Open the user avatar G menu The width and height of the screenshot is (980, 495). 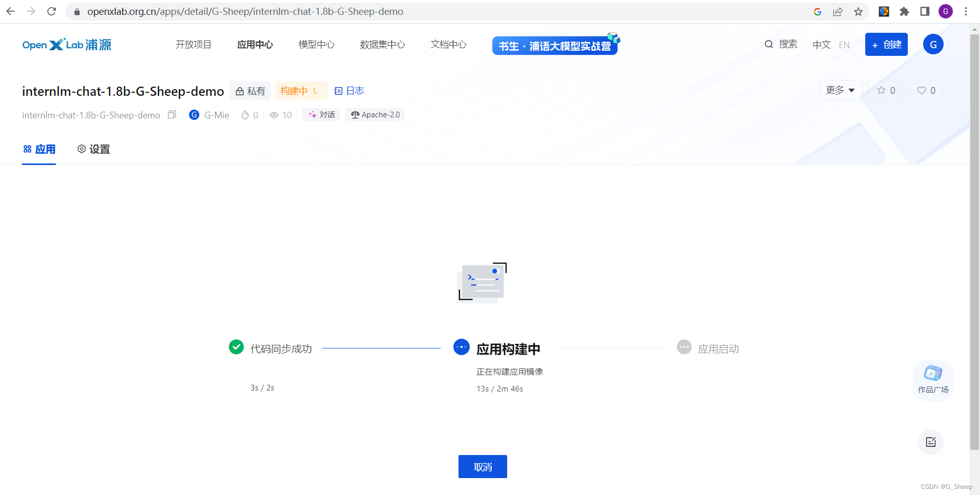point(933,45)
